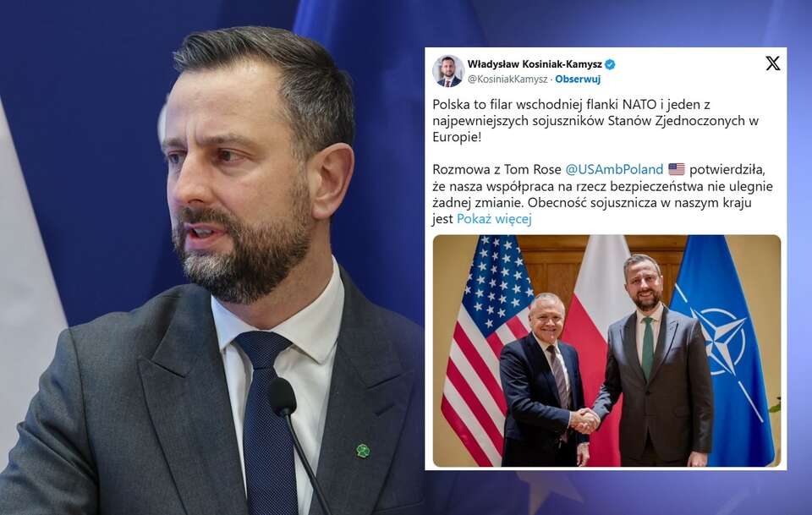This screenshot has width=812, height=515.
Task: Click the green clover lapel pin
Action: coord(363,450)
